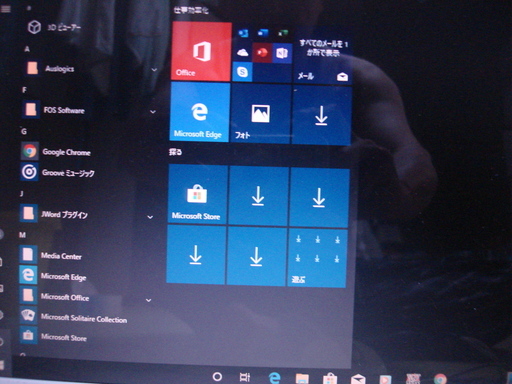Click the 探る tile group title
The height and width of the screenshot is (384, 512).
point(175,152)
